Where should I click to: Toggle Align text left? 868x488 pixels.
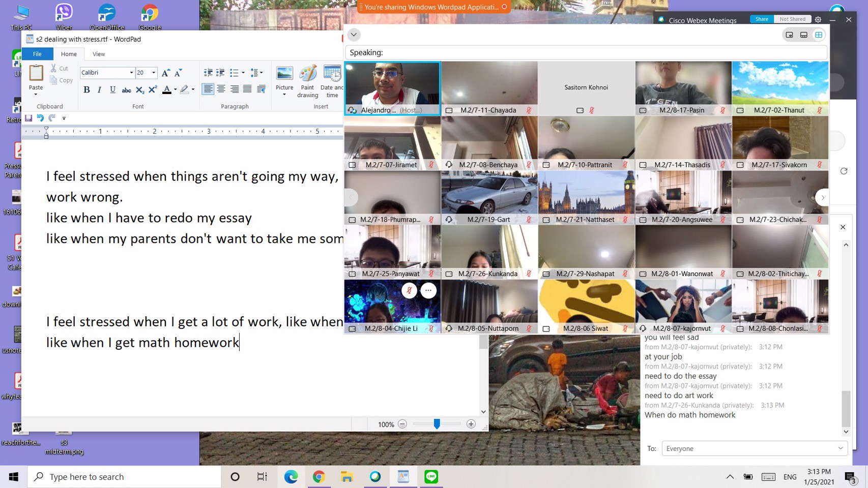point(208,89)
